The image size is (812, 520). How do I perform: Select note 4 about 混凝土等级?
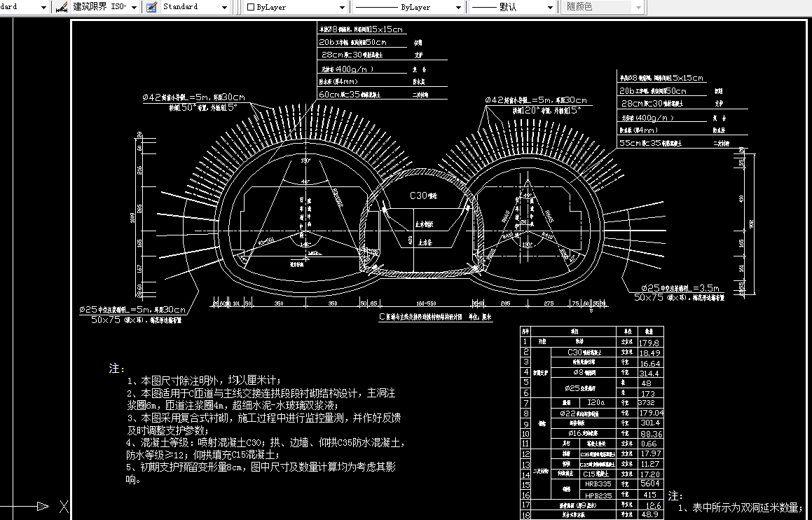265,449
